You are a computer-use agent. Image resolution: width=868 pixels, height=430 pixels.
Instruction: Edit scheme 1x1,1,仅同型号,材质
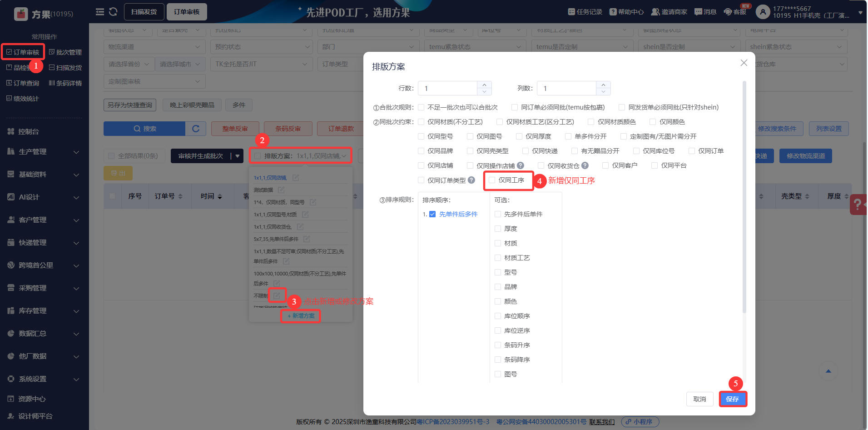point(305,214)
